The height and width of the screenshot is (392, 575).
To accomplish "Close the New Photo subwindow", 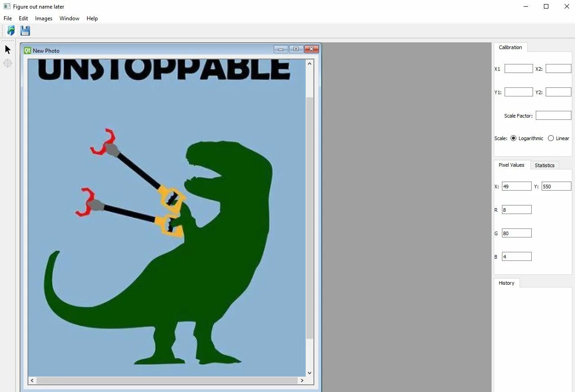I will pos(311,49).
